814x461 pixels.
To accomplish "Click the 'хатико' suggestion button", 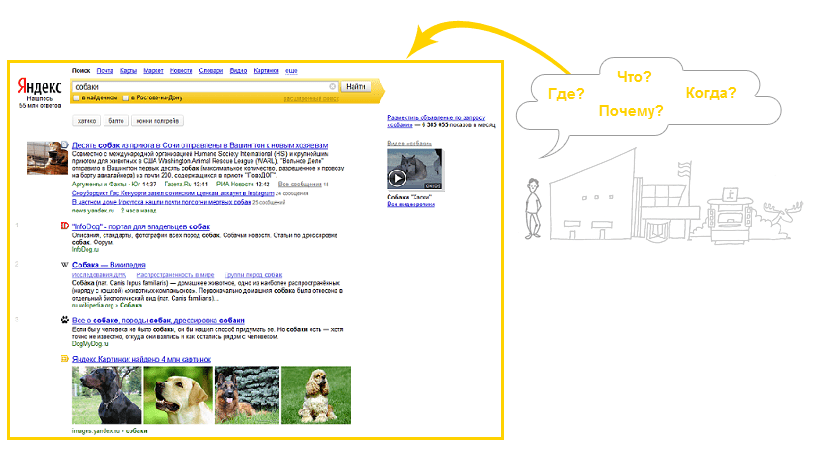I will (x=87, y=121).
